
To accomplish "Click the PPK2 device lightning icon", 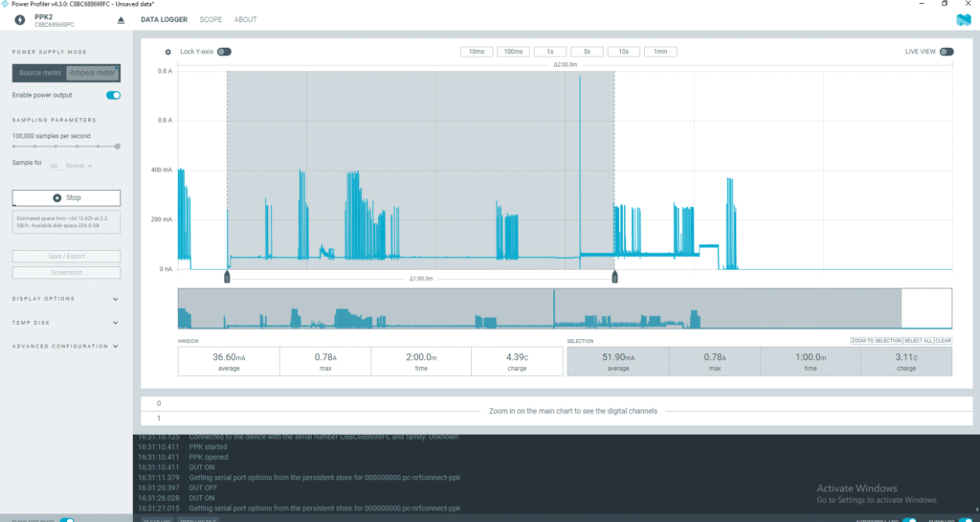I will 20,20.
